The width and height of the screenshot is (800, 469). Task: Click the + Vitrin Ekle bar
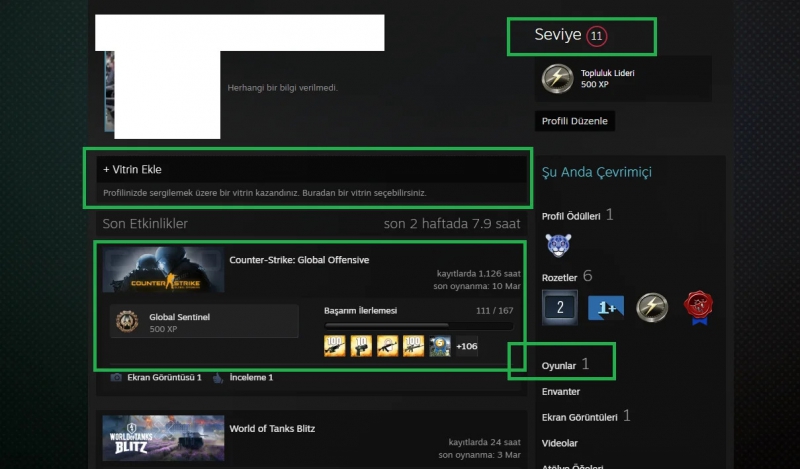pos(311,169)
